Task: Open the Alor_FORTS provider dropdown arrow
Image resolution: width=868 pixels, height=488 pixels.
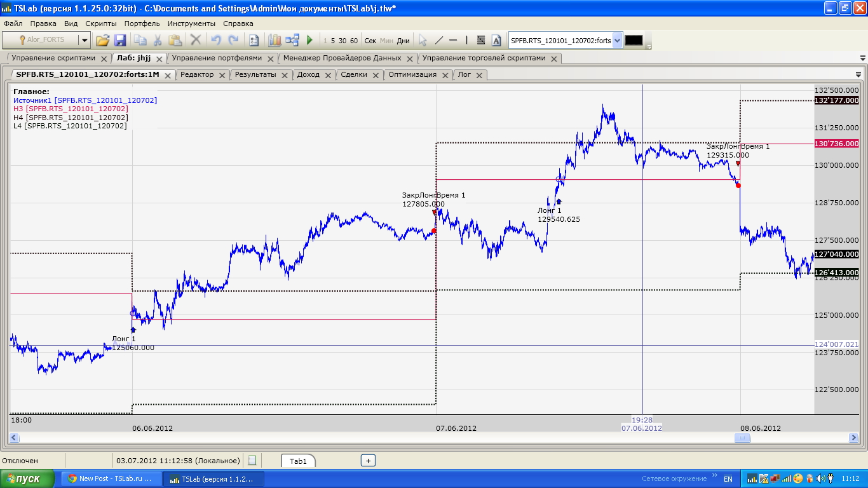Action: pos(85,40)
